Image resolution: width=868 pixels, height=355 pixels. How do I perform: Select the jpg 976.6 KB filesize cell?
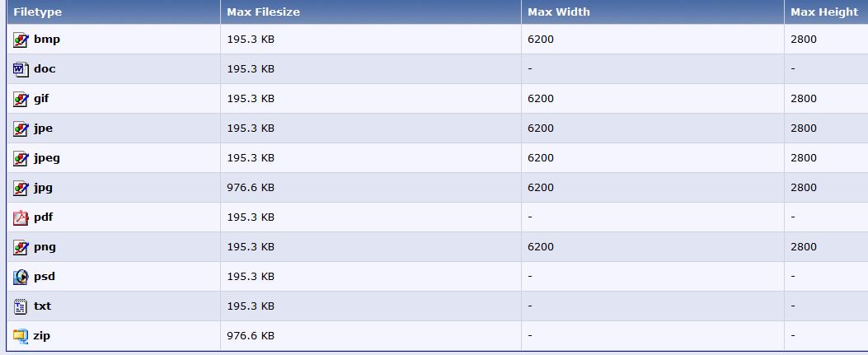pyautogui.click(x=371, y=188)
